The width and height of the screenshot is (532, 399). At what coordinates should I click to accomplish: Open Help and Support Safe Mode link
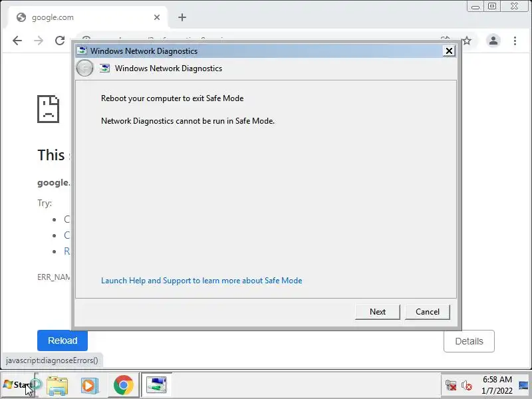click(201, 281)
